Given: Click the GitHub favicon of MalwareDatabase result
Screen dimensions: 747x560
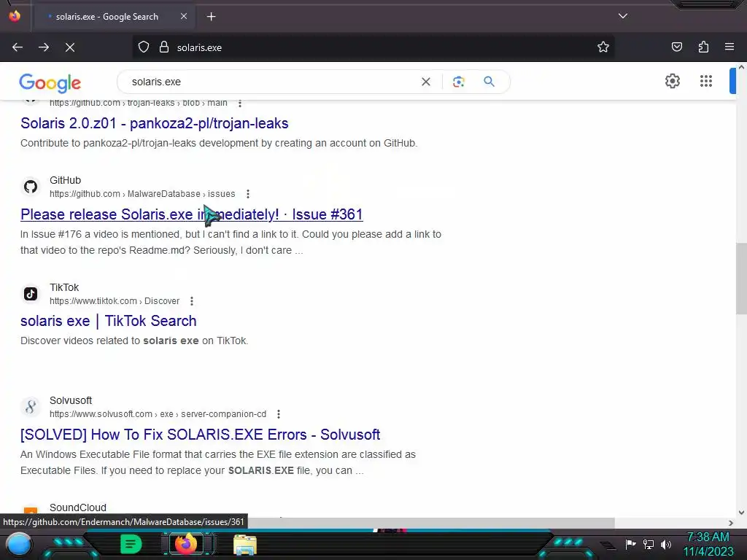Looking at the screenshot, I should (x=31, y=187).
